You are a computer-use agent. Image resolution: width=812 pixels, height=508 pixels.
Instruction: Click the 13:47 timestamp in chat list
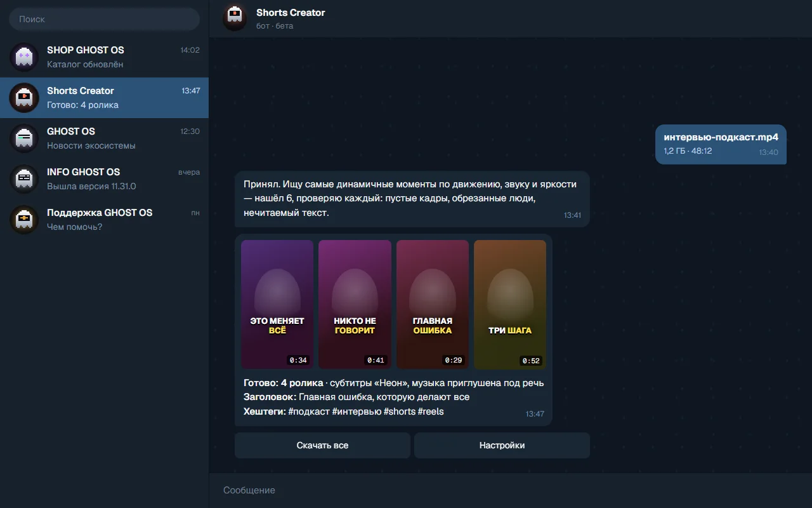pyautogui.click(x=191, y=91)
